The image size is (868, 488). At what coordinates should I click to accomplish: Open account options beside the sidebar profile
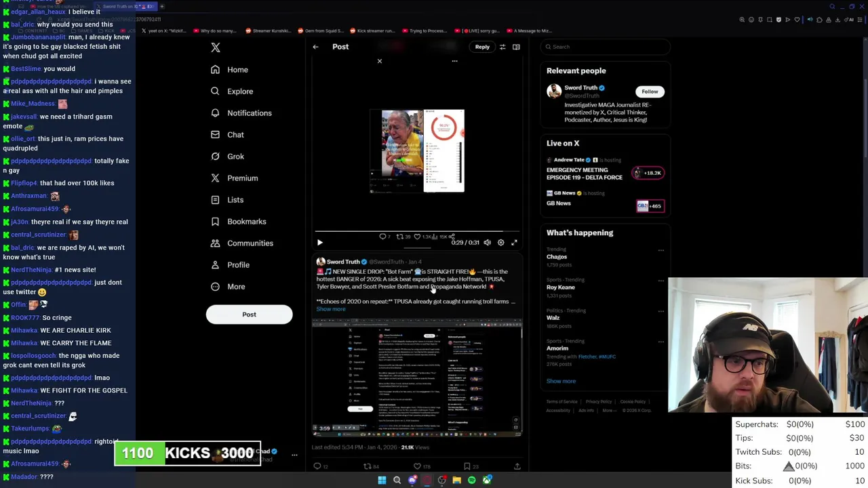click(x=294, y=455)
